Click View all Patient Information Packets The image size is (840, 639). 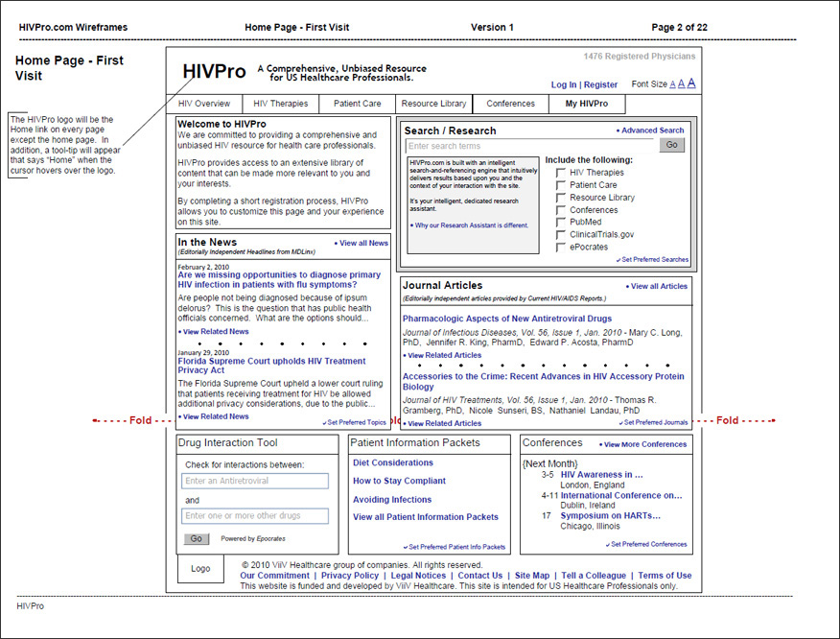click(x=426, y=517)
